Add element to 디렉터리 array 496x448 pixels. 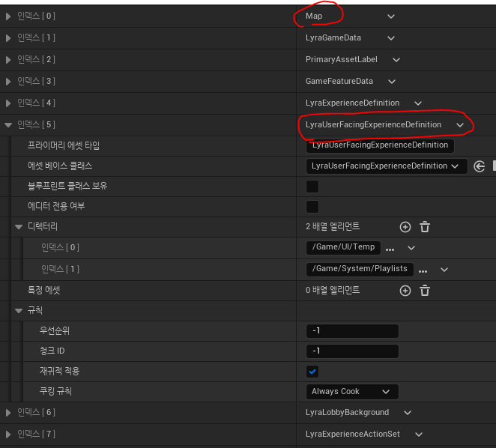click(x=405, y=227)
